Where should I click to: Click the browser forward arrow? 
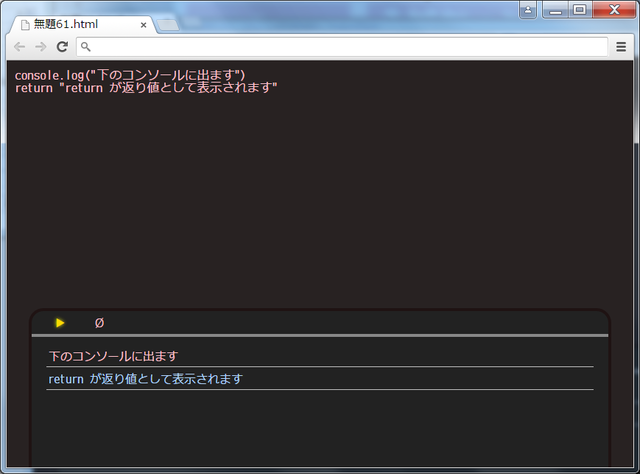click(x=41, y=47)
